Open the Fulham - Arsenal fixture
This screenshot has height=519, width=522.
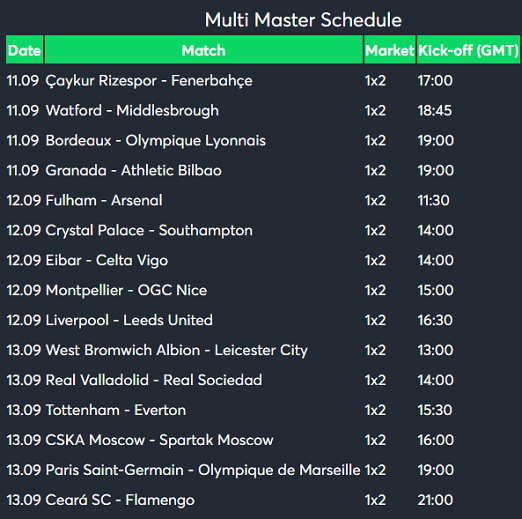pos(104,200)
